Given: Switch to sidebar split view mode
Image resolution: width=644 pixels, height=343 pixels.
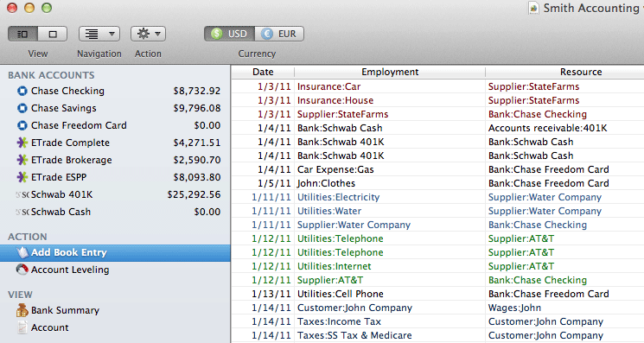Looking at the screenshot, I should [23, 34].
